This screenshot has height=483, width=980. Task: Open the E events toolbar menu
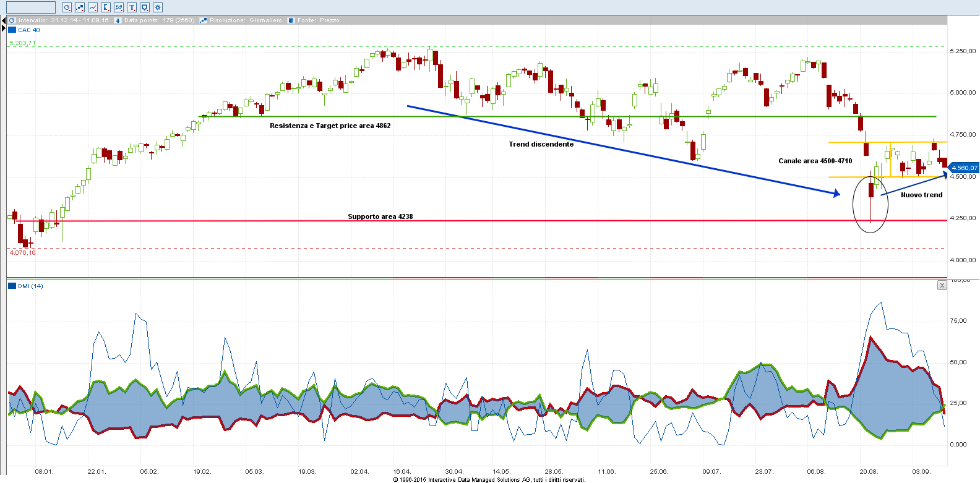point(106,7)
